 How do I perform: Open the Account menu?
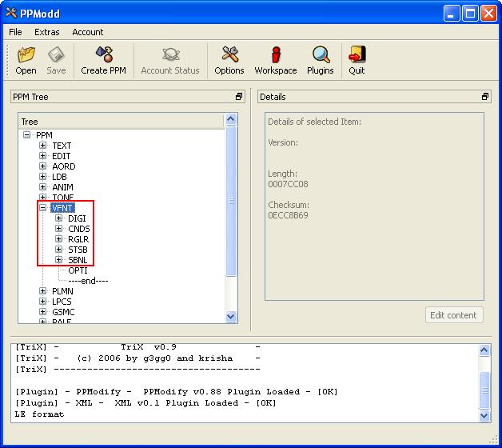click(x=87, y=32)
